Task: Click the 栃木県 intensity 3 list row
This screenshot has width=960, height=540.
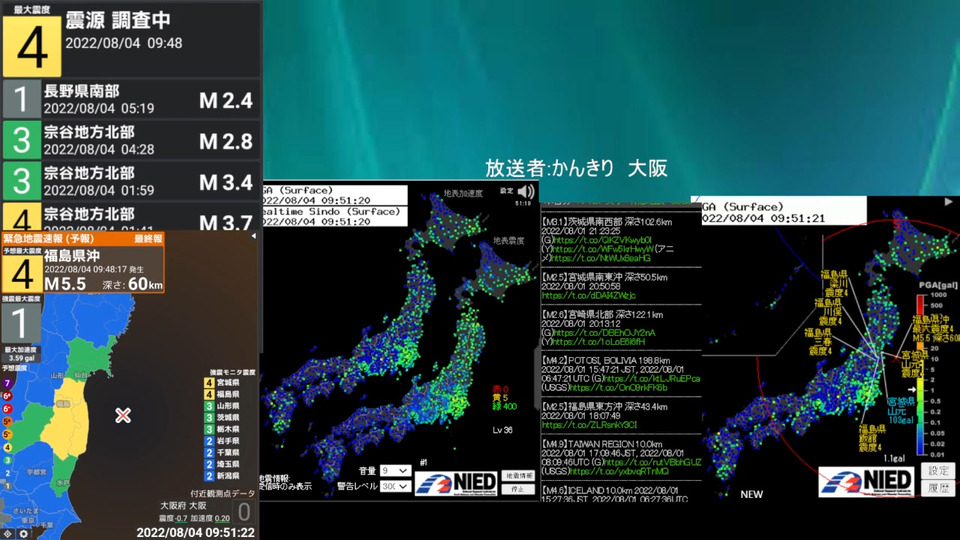Action: click(x=222, y=429)
